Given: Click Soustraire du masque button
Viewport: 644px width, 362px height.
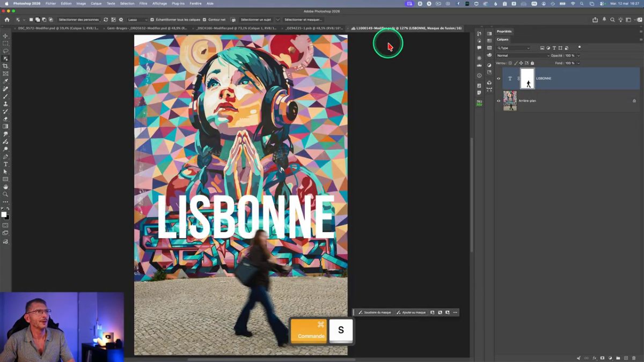Looking at the screenshot, I should (x=375, y=313).
